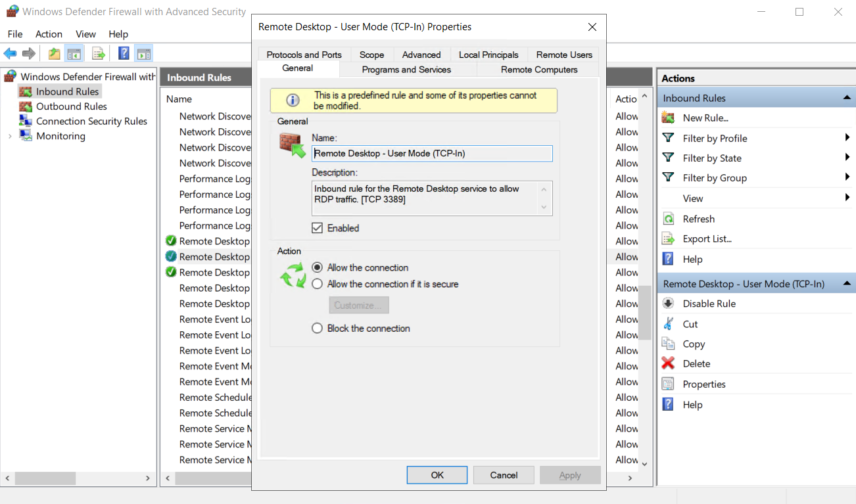Viewport: 856px width, 504px height.
Task: Open the Filter by Group submenu arrow
Action: (x=847, y=177)
